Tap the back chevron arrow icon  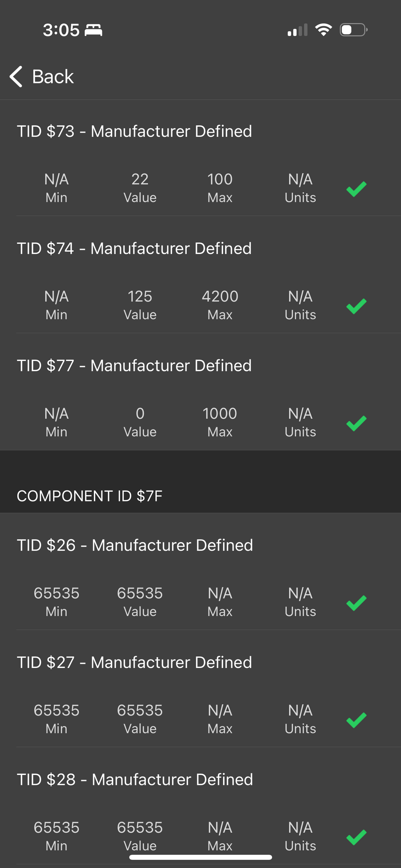tap(16, 76)
